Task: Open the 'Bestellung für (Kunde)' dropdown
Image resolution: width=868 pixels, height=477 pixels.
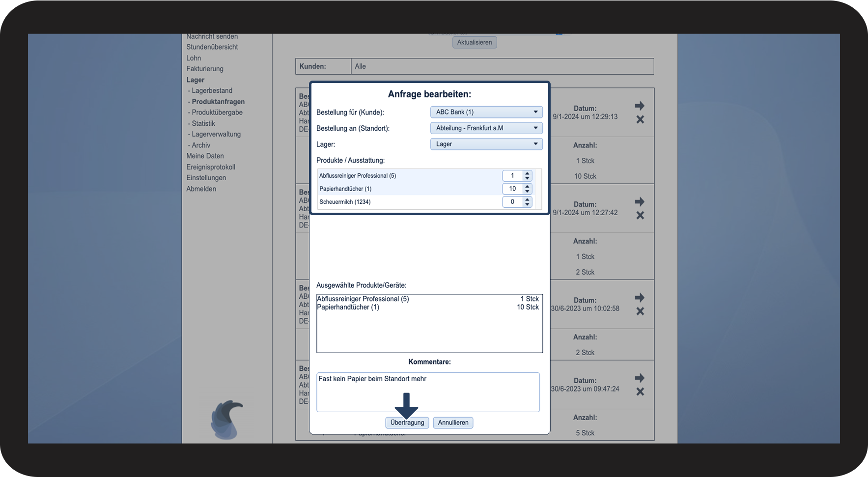Action: coord(486,112)
